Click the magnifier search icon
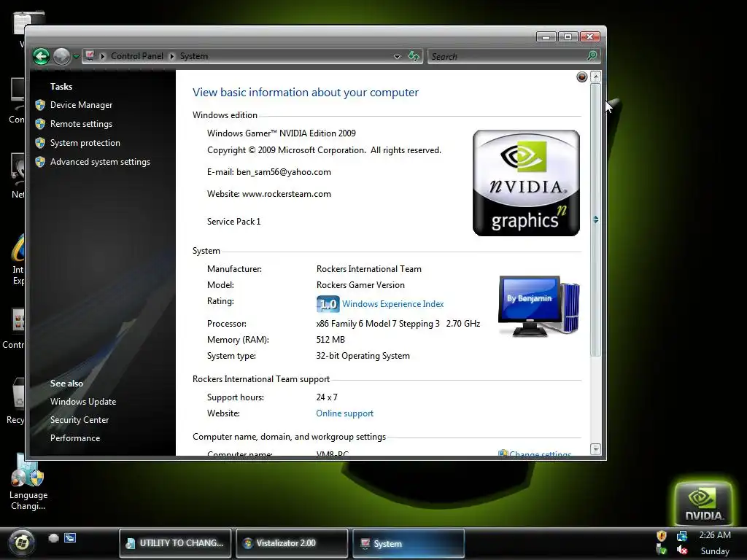747x560 pixels. tap(592, 55)
